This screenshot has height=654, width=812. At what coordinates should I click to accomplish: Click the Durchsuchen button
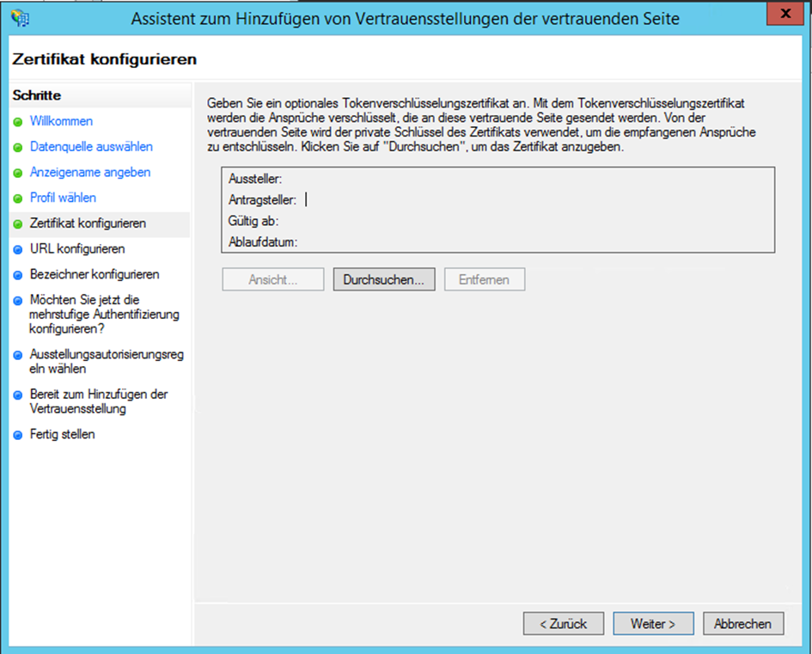[384, 278]
